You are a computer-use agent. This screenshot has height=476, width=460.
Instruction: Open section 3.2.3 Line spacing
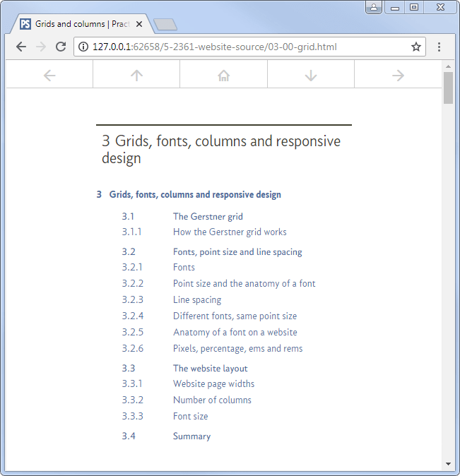[x=172, y=299]
